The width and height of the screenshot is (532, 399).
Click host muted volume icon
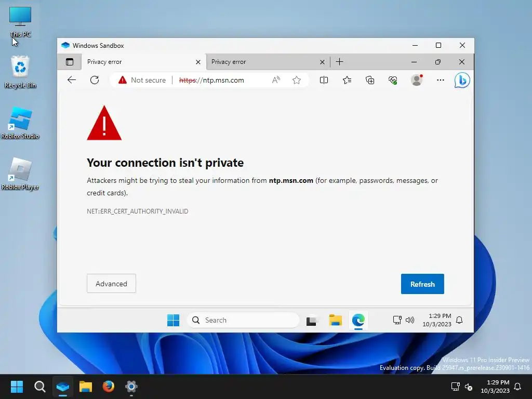[x=469, y=387]
